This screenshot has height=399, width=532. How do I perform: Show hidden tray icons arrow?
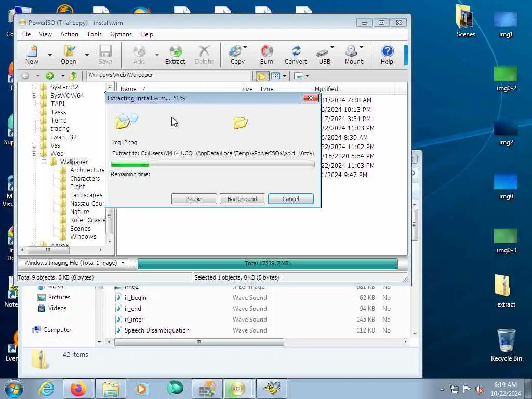(442, 389)
